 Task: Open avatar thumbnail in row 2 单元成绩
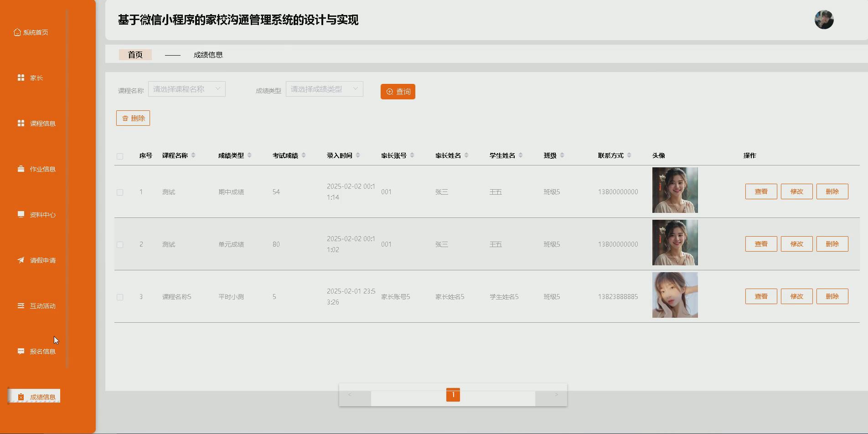675,243
